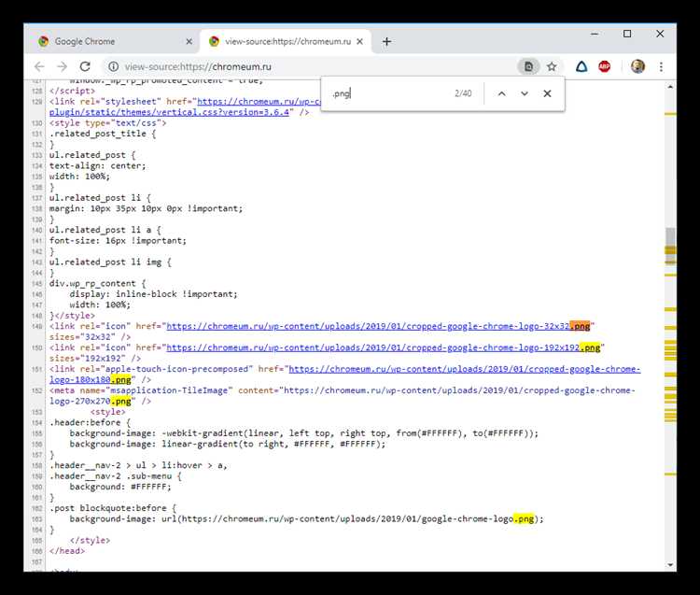The width and height of the screenshot is (700, 595).
Task: Click the find-in-page icon in address bar
Action: point(528,66)
